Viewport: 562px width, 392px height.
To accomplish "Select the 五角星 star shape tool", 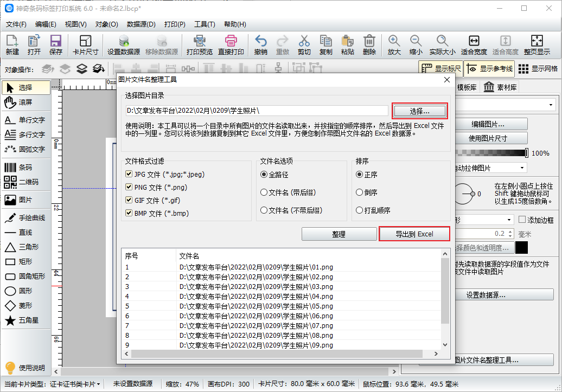I will click(26, 320).
